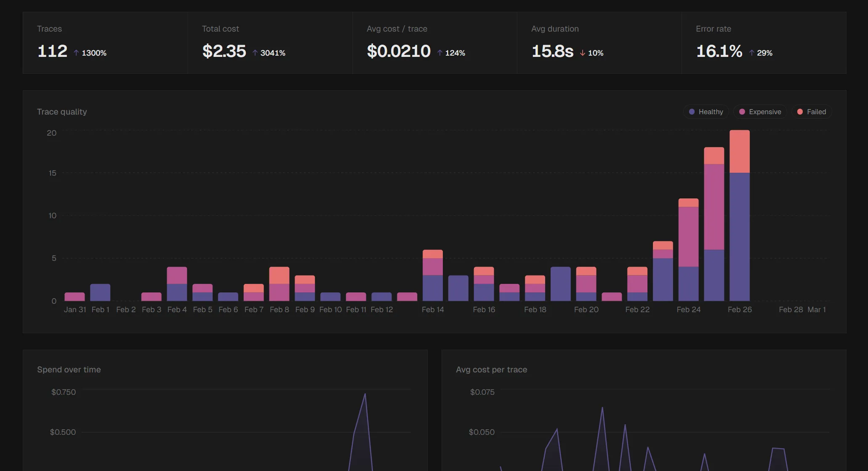Click the pink Expensive legend dot
868x471 pixels.
click(x=742, y=112)
